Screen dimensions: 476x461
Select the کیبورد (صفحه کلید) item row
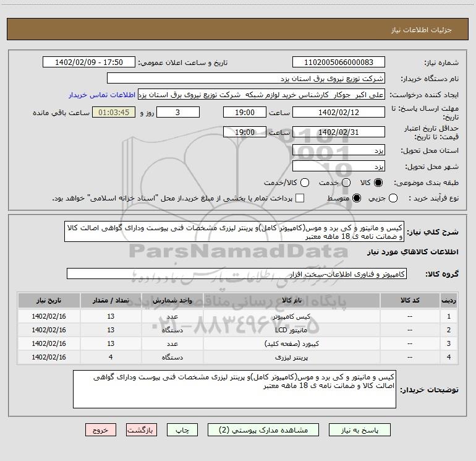(x=238, y=343)
